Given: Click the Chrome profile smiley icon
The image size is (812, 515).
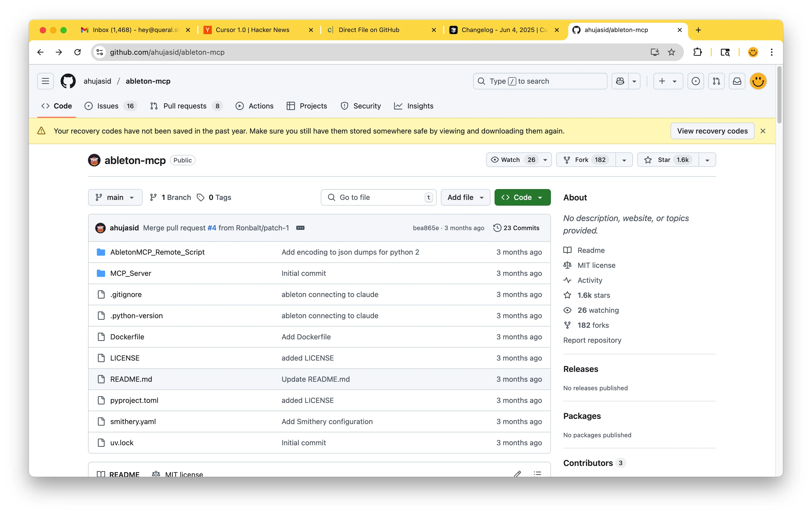Looking at the screenshot, I should pyautogui.click(x=753, y=52).
